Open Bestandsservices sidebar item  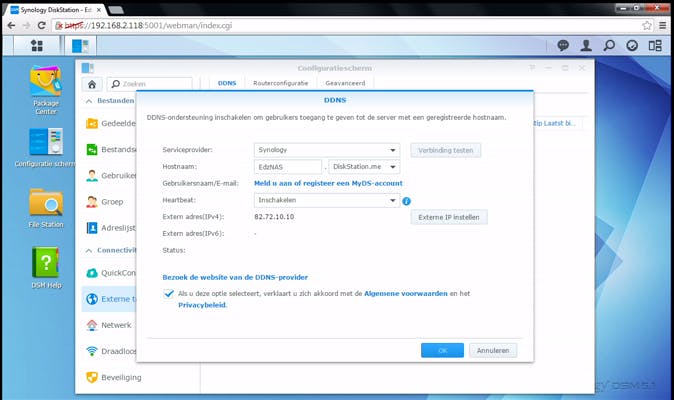pyautogui.click(x=111, y=150)
